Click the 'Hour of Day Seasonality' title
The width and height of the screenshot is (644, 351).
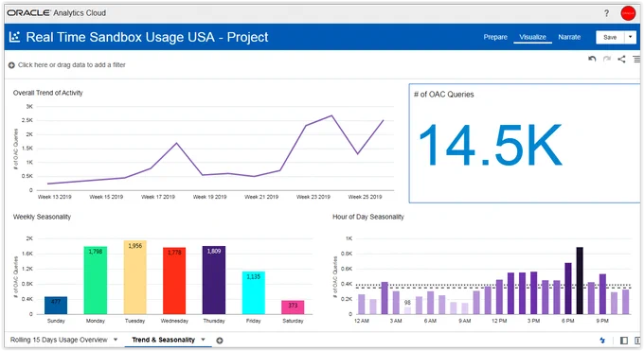pyautogui.click(x=368, y=217)
